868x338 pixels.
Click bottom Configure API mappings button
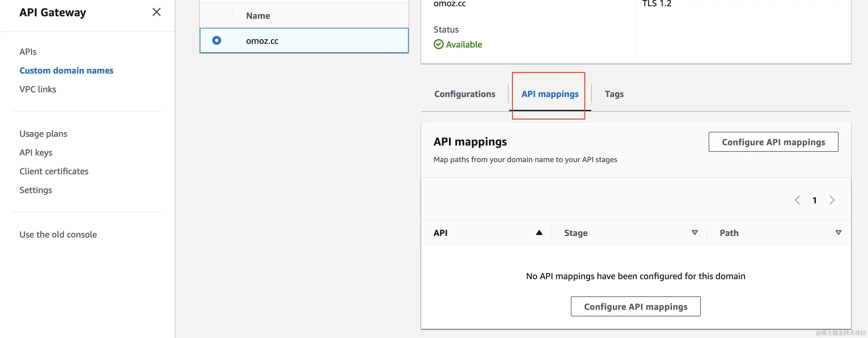click(635, 307)
